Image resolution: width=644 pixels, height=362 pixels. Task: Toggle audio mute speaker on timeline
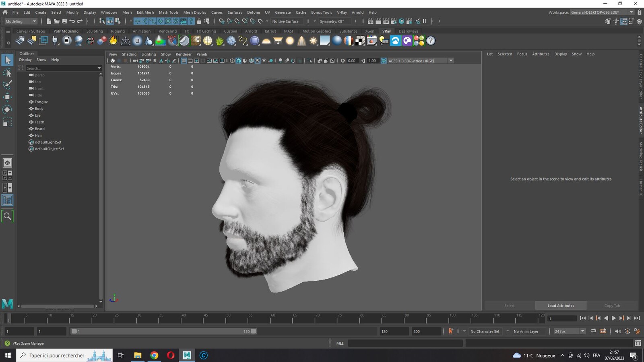pos(618,331)
